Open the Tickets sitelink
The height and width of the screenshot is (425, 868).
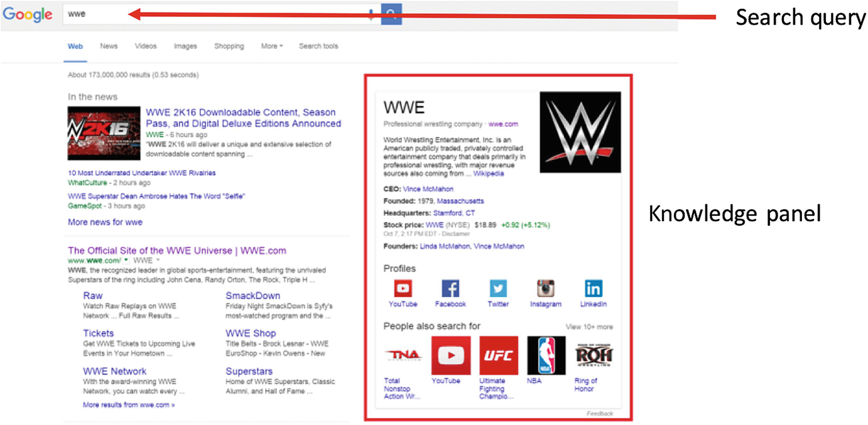99,333
